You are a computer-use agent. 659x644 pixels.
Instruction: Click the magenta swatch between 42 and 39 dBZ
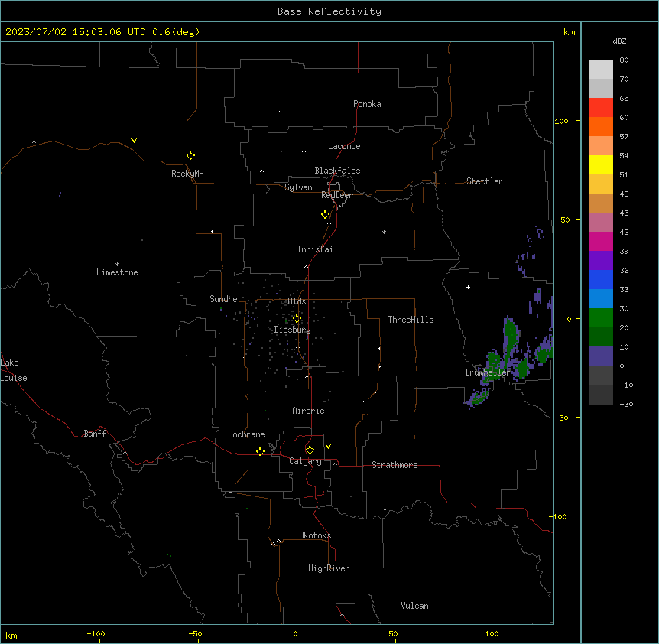point(601,241)
